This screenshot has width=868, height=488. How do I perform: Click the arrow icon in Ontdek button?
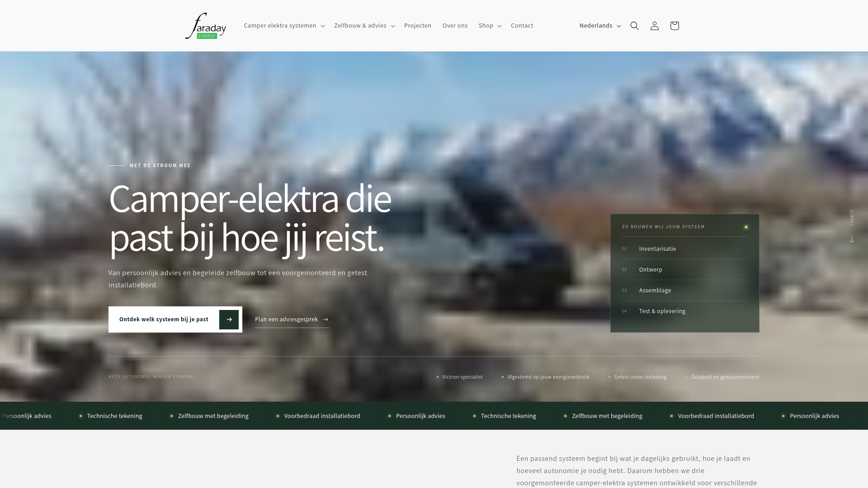point(229,319)
